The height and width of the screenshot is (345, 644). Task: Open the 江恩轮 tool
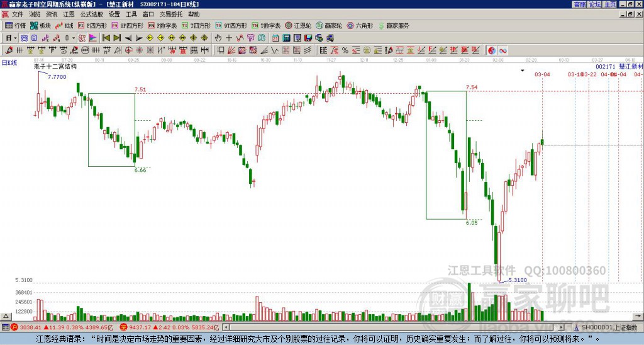(298, 25)
